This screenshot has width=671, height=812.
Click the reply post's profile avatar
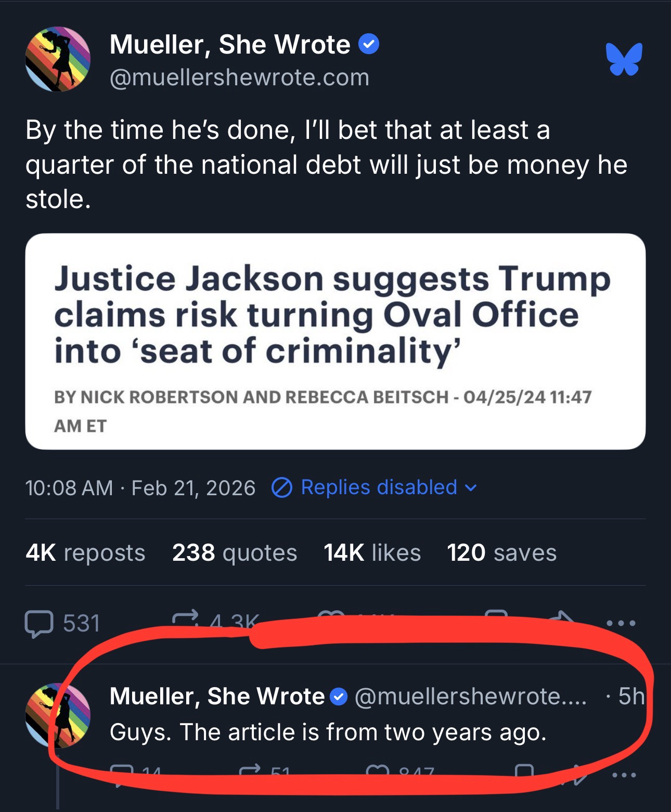click(58, 715)
